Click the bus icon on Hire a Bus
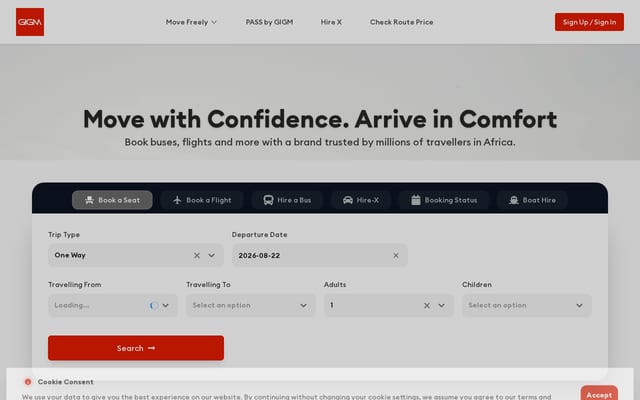 pos(268,200)
